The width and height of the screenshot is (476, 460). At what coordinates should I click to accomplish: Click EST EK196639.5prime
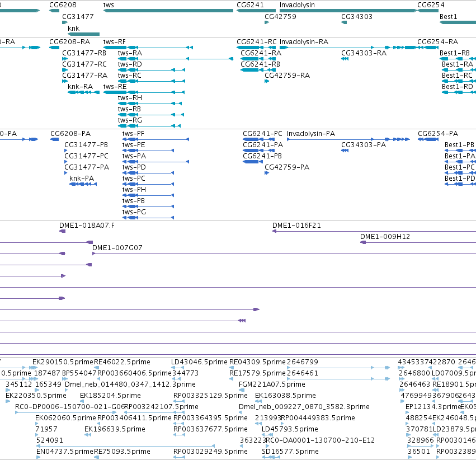(115, 429)
